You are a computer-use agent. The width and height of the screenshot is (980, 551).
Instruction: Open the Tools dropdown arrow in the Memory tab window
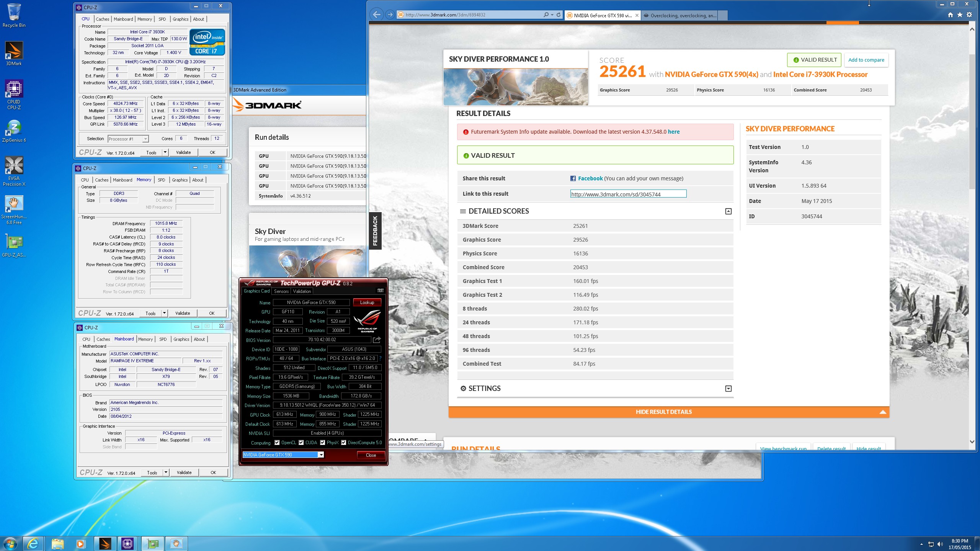pyautogui.click(x=164, y=313)
